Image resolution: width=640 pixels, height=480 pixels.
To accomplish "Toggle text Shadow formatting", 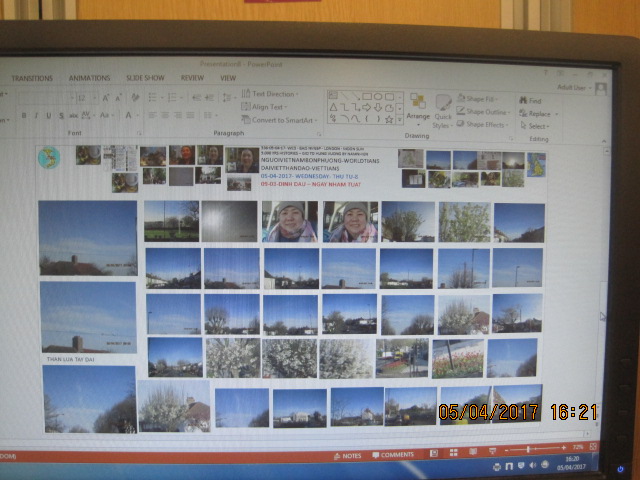I will pos(61,116).
